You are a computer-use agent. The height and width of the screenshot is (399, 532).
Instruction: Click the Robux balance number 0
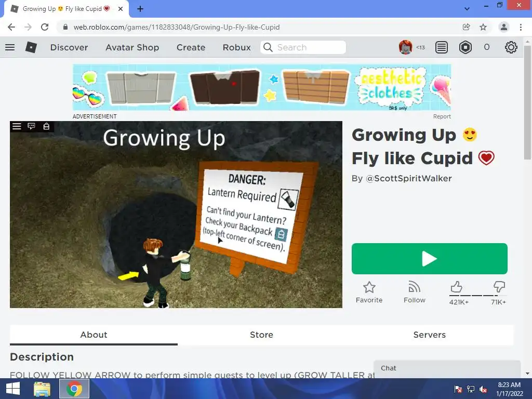486,47
